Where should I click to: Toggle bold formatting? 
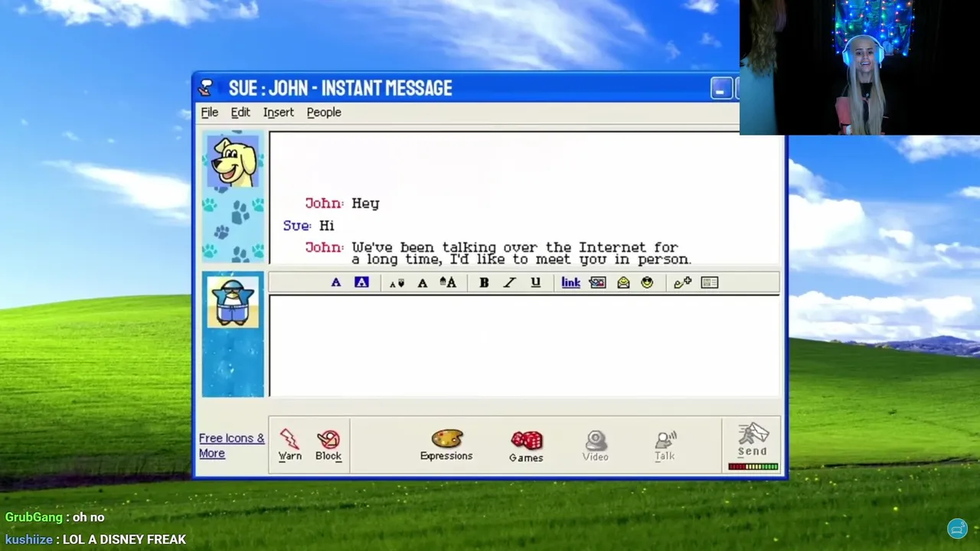point(484,282)
